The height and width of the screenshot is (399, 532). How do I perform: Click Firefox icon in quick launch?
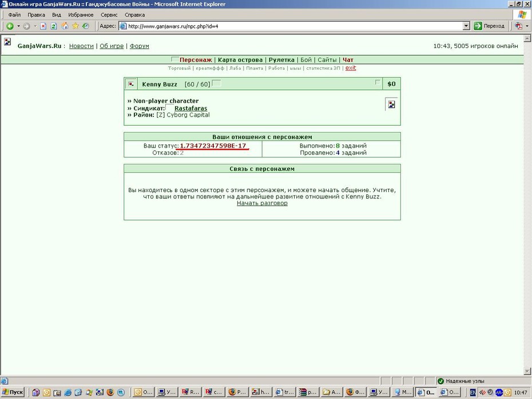(110, 392)
